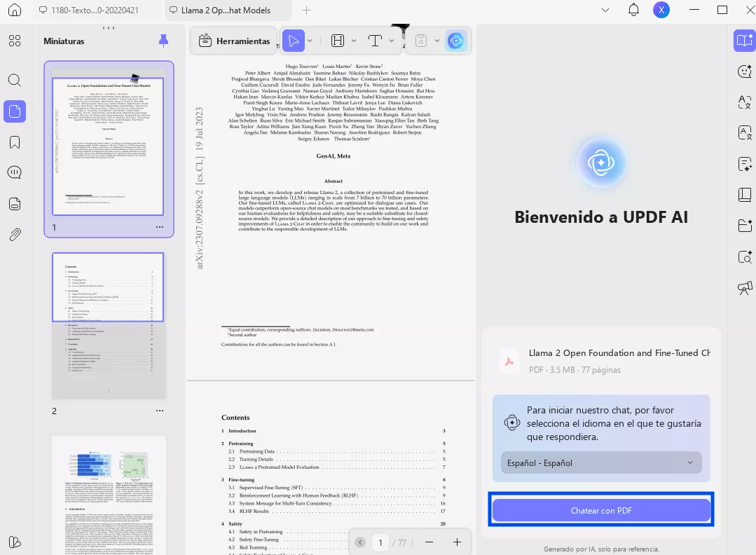Open the megaphone announcements icon

[744, 288]
